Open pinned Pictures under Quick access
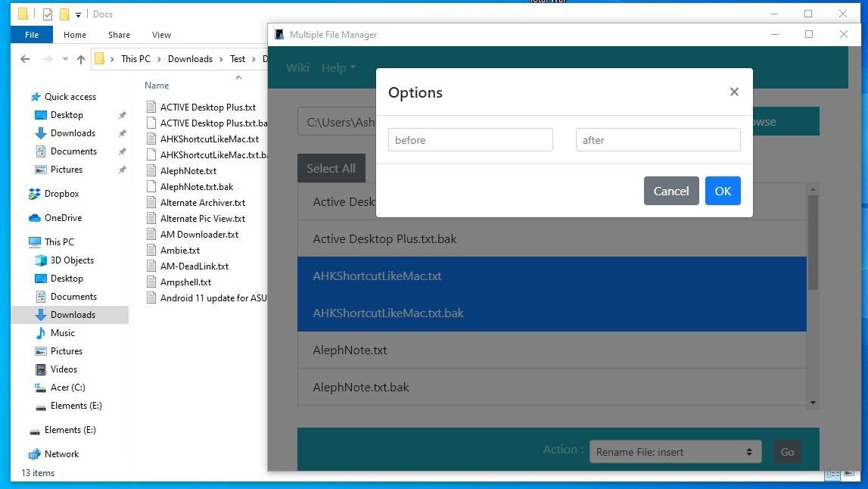This screenshot has width=868, height=489. (66, 170)
